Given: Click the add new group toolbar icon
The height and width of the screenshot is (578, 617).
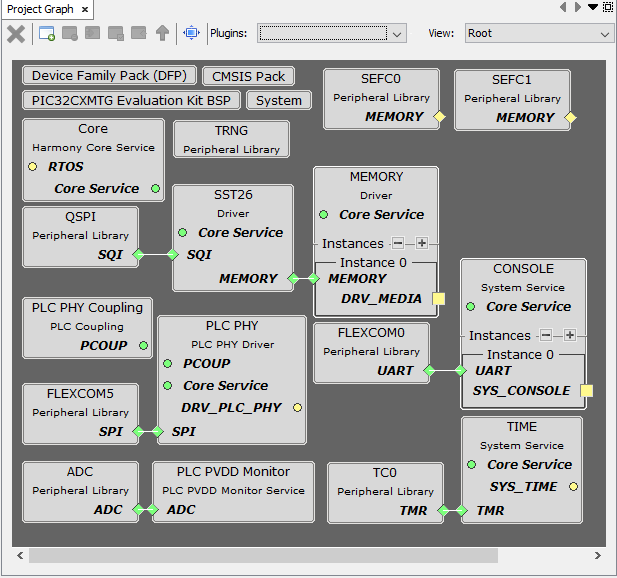Looking at the screenshot, I should tap(47, 34).
